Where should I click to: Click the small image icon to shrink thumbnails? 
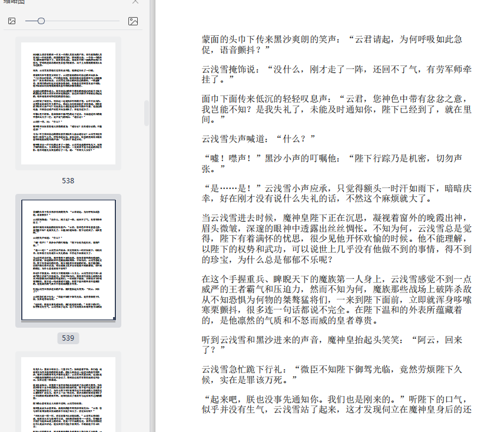[x=12, y=21]
